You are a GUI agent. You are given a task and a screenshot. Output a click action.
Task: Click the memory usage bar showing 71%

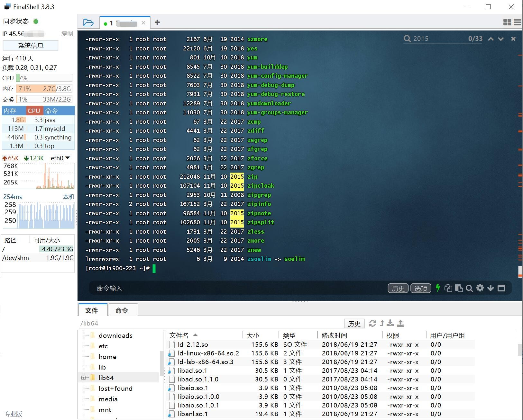[44, 88]
